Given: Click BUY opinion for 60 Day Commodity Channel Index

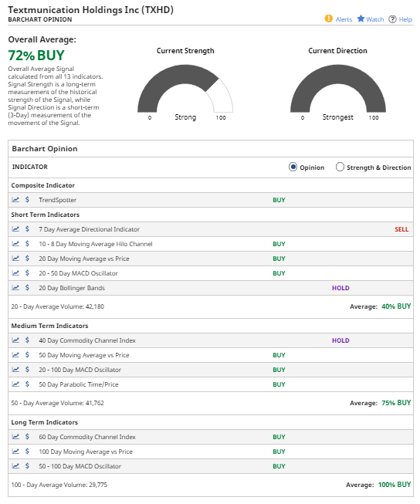Looking at the screenshot, I should (279, 437).
